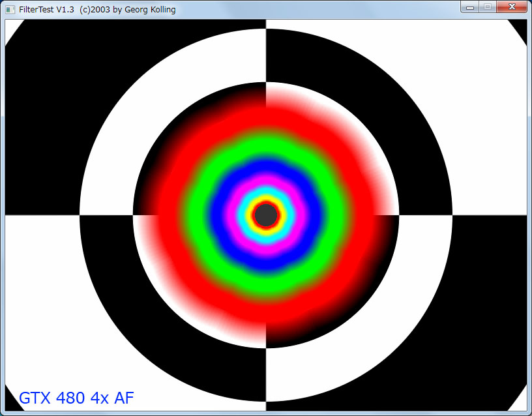532x416 pixels.
Task: Click the FilterTest app icon in title bar
Action: click(x=10, y=10)
